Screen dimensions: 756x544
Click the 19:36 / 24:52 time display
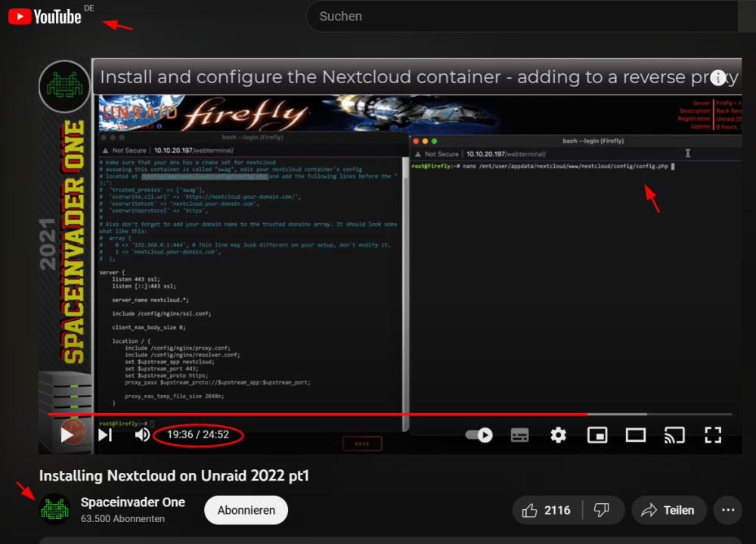[198, 435]
